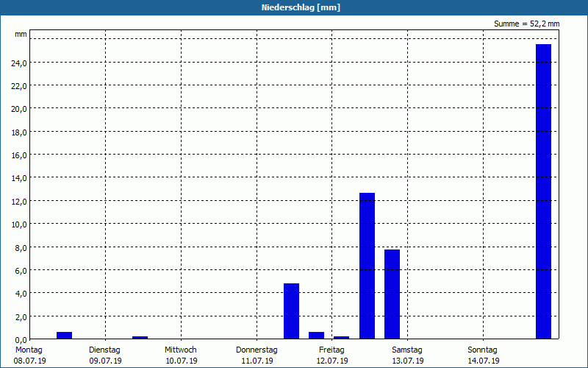
Task: Click the 'mm' unit label on y-axis
Action: [21, 34]
